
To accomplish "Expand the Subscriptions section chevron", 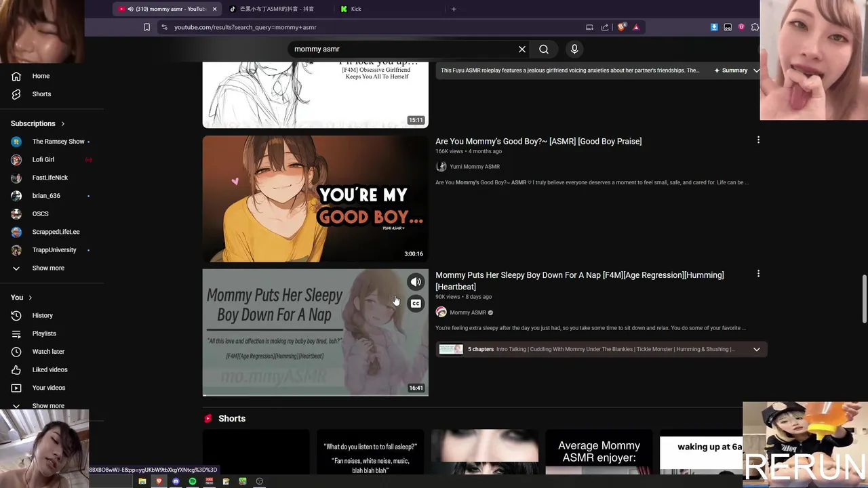I will point(63,124).
